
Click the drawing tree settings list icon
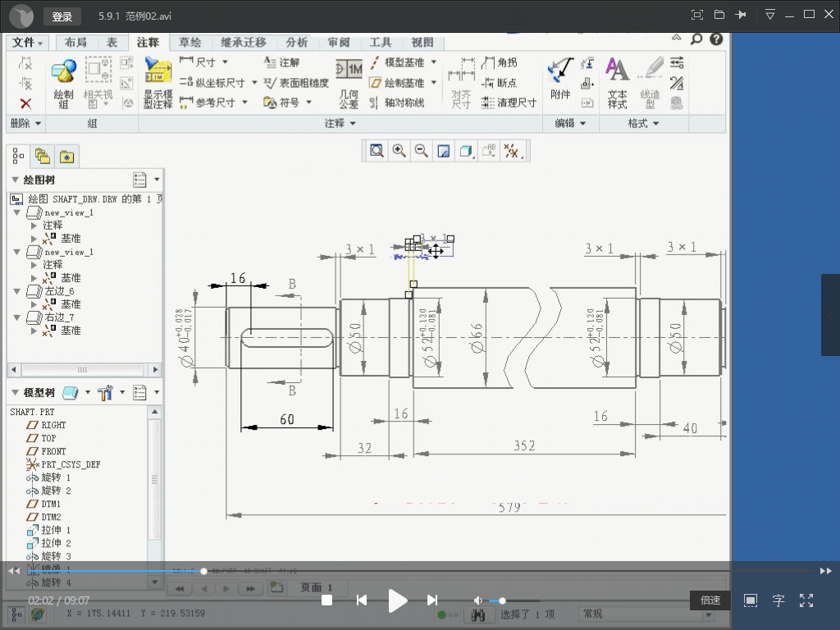[139, 180]
